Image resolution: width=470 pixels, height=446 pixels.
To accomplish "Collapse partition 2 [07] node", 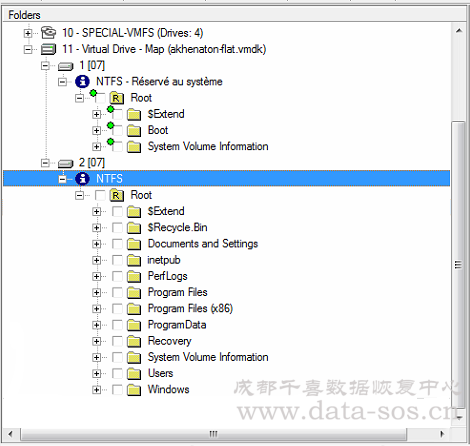I will 45,163.
